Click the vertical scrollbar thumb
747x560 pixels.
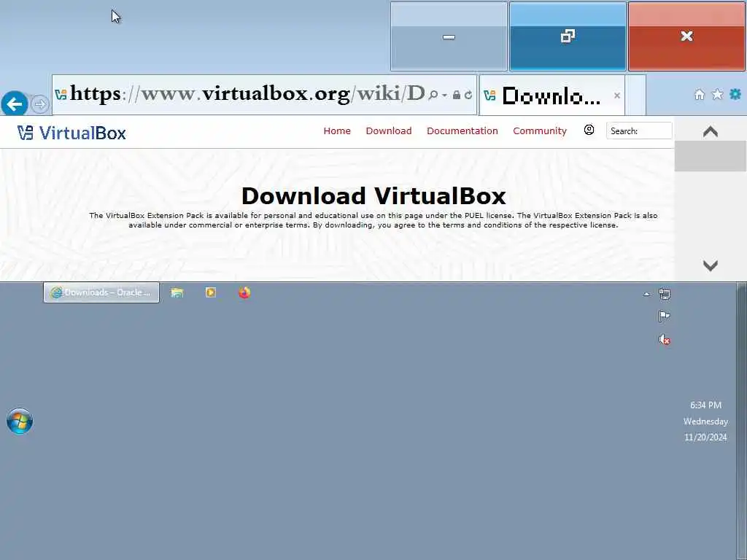711,156
